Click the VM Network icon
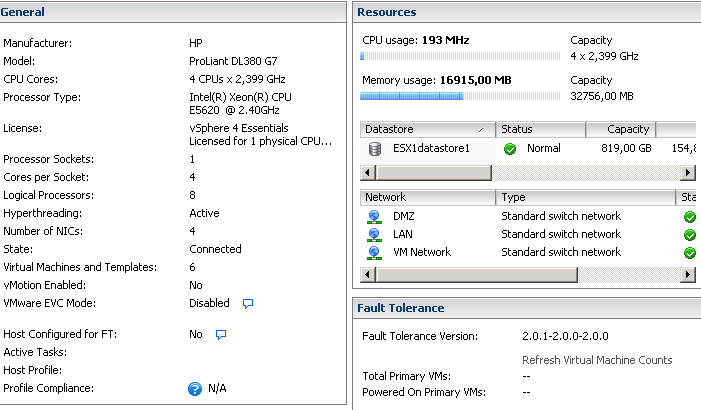 coord(374,252)
